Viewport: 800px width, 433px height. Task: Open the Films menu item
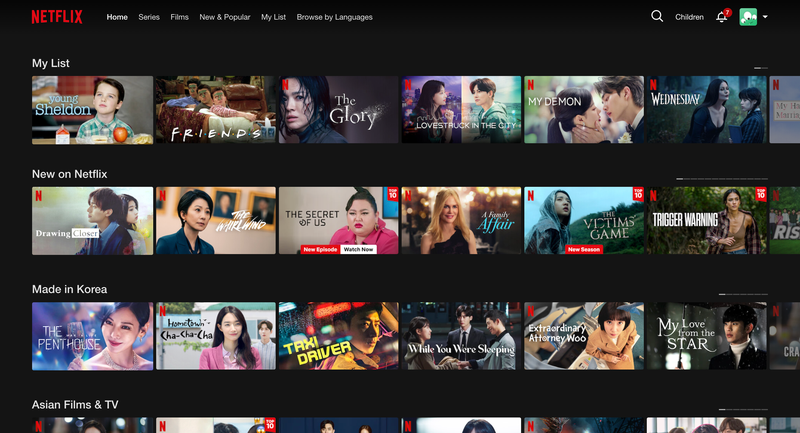[x=180, y=17]
